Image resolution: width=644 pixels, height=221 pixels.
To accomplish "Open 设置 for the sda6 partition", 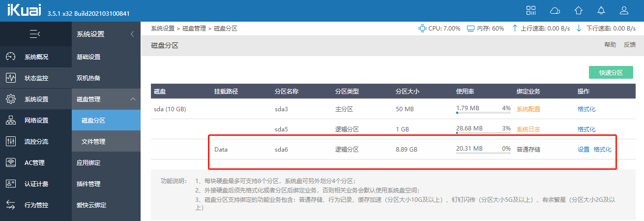I will pyautogui.click(x=584, y=149).
